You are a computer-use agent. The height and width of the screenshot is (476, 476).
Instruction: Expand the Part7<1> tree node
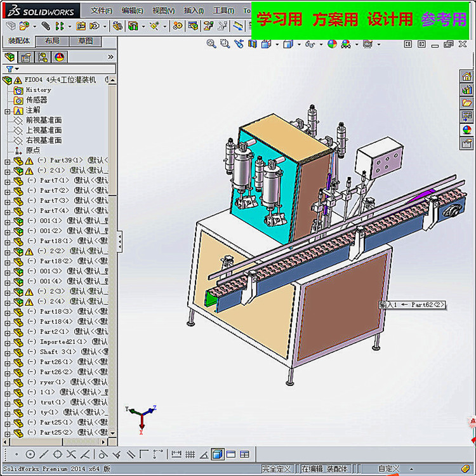coord(7,182)
